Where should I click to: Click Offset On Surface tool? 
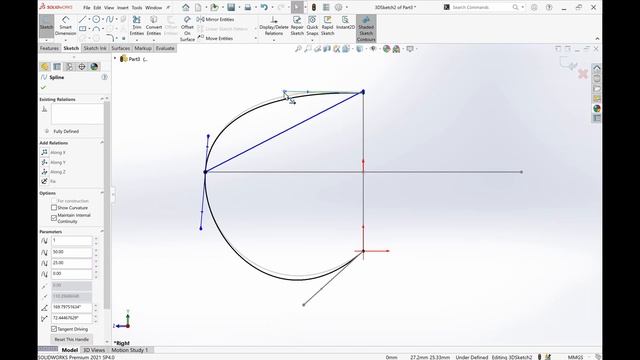187,29
